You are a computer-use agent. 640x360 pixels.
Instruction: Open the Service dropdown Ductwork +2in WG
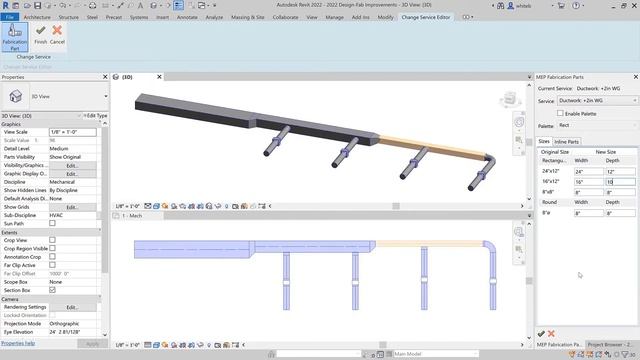[597, 100]
